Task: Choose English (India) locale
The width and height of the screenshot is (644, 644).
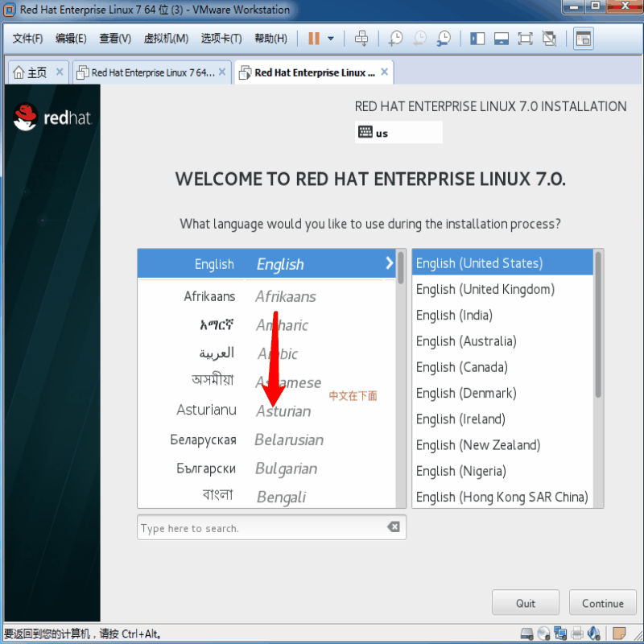Action: 502,315
